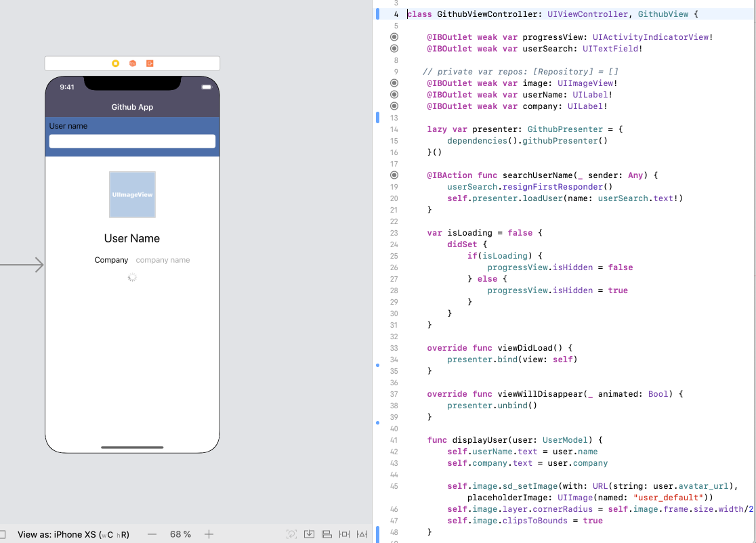Click the 'lazy var presenter' line
The image size is (756, 543).
click(x=525, y=129)
